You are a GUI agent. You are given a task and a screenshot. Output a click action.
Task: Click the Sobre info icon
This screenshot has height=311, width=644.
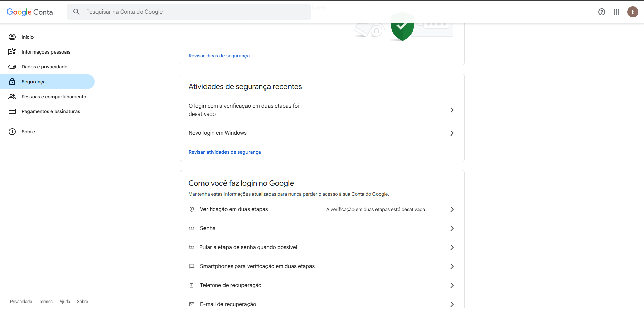pyautogui.click(x=12, y=132)
